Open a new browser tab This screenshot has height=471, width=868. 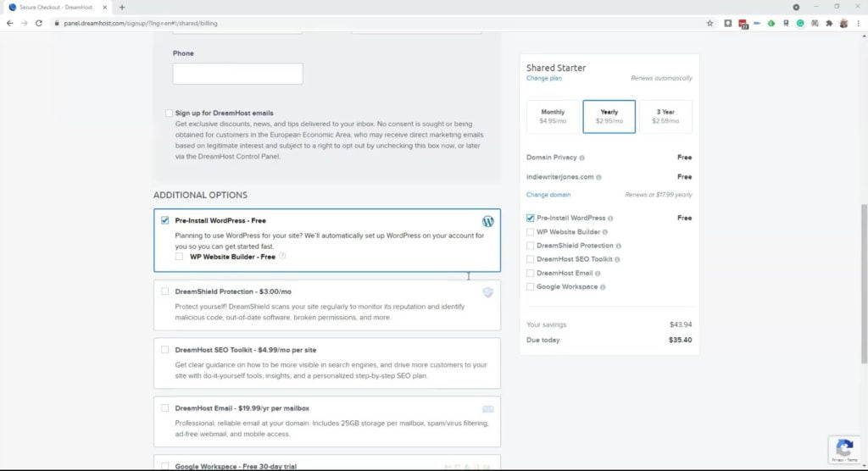pos(122,7)
